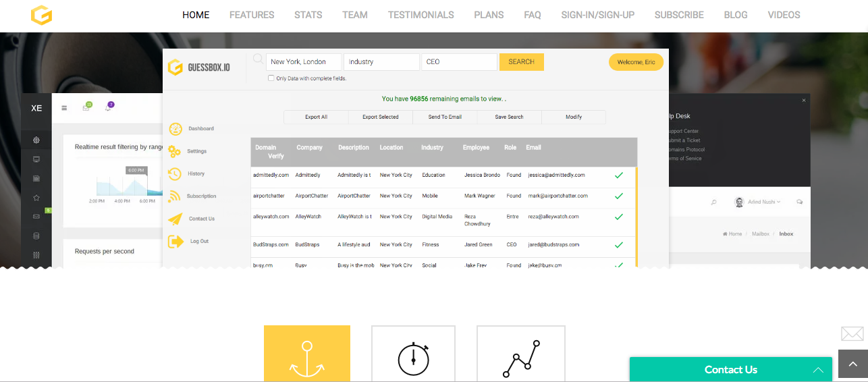Go to the PLANS page
The image size is (868, 382).
pos(489,15)
